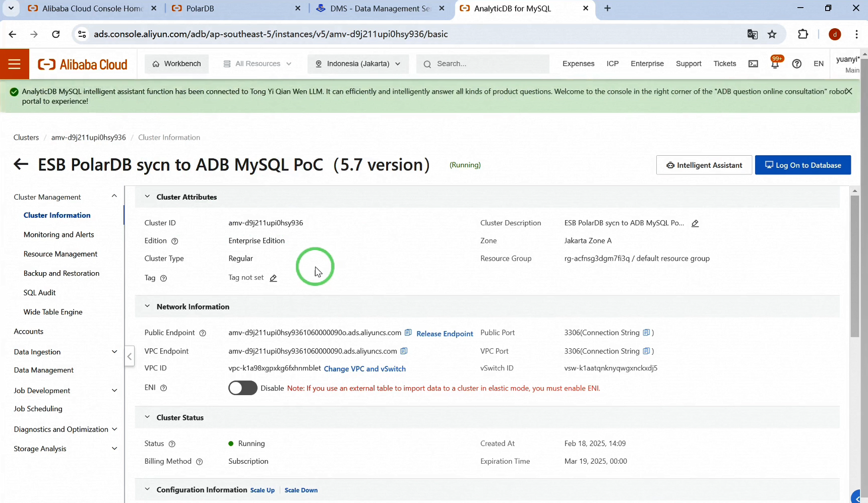Select Monitoring and Alerts menu item
This screenshot has height=503, width=868.
coord(58,234)
